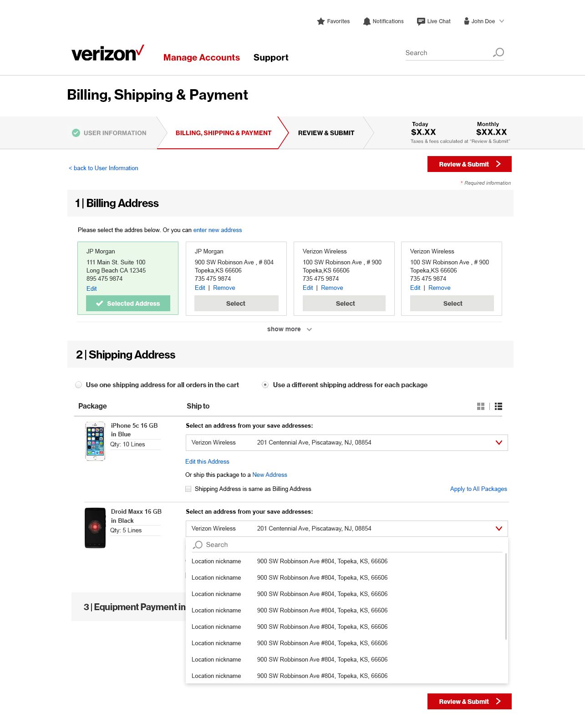Viewport: 585px width, 728px height.
Task: Remove the JP Morgan # 804 address
Action: (x=224, y=288)
